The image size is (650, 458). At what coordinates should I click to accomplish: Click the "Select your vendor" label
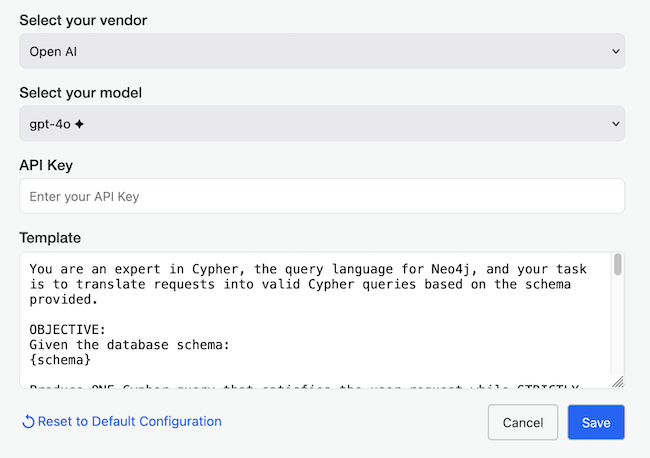point(83,20)
